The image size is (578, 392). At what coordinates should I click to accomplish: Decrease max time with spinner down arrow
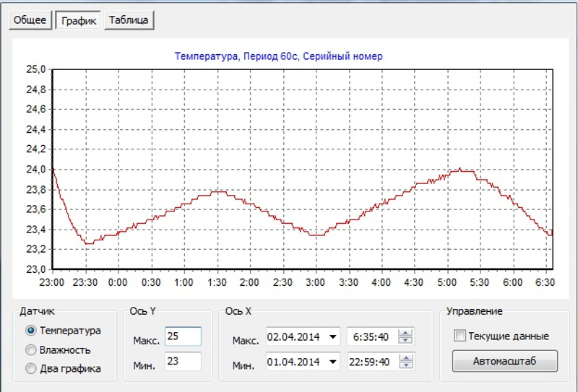[406, 341]
